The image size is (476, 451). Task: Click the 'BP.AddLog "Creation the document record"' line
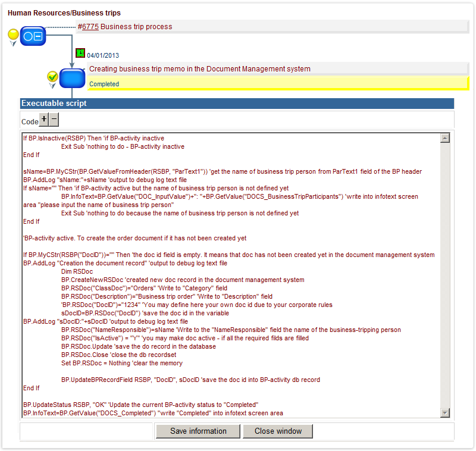click(x=126, y=263)
